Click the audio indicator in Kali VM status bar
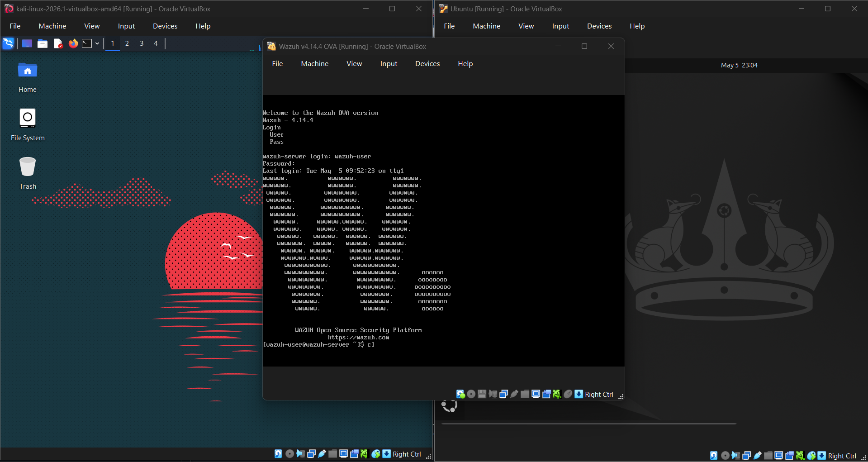This screenshot has width=868, height=462. tap(301, 454)
